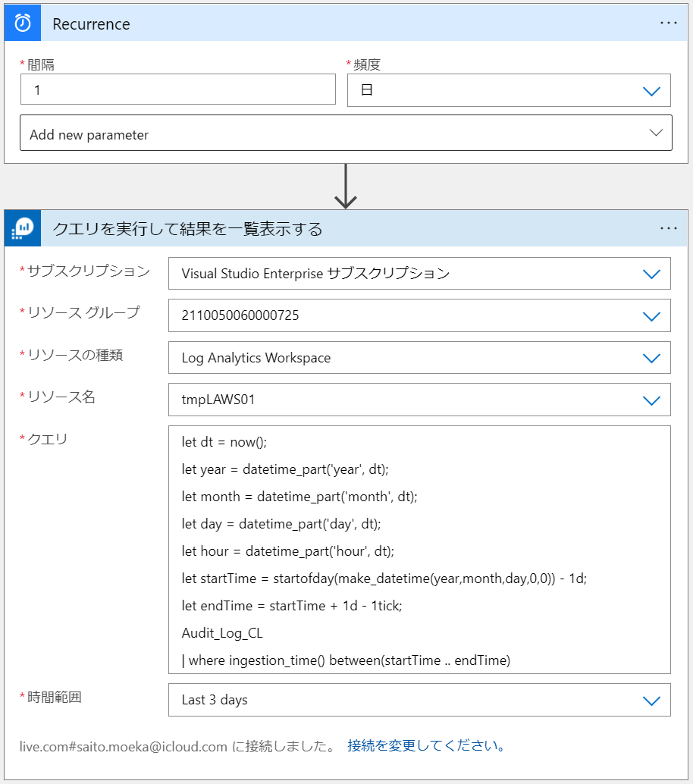The height and width of the screenshot is (784, 693).
Task: Open the query action ellipsis menu
Action: tap(669, 228)
